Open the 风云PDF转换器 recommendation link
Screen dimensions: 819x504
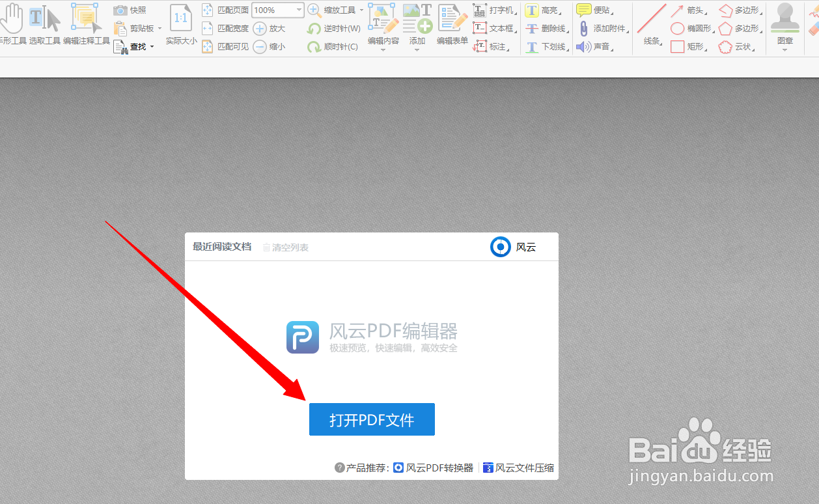(x=434, y=468)
